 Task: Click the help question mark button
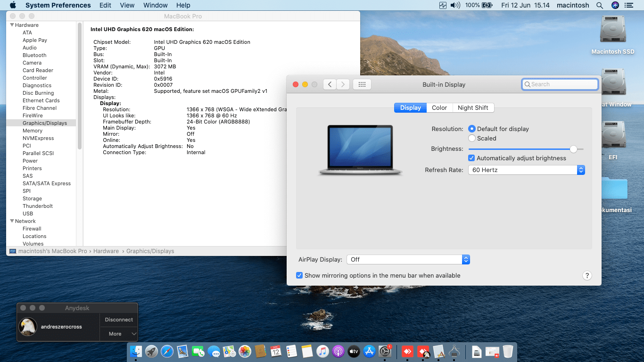(x=587, y=275)
